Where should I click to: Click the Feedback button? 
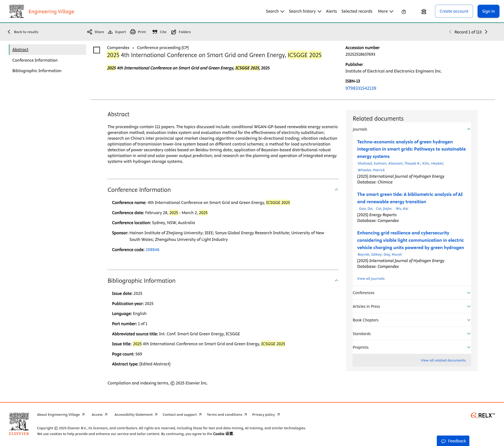pos(453,441)
